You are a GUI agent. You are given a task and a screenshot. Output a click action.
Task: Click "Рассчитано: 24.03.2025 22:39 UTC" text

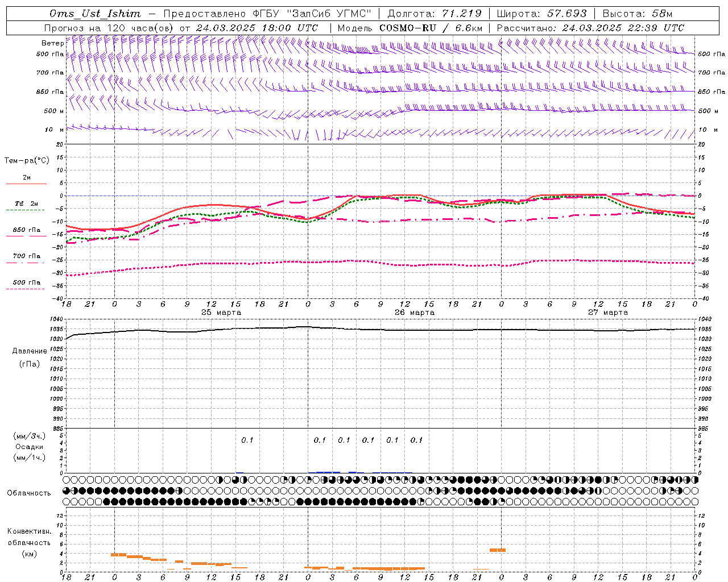coord(590,28)
